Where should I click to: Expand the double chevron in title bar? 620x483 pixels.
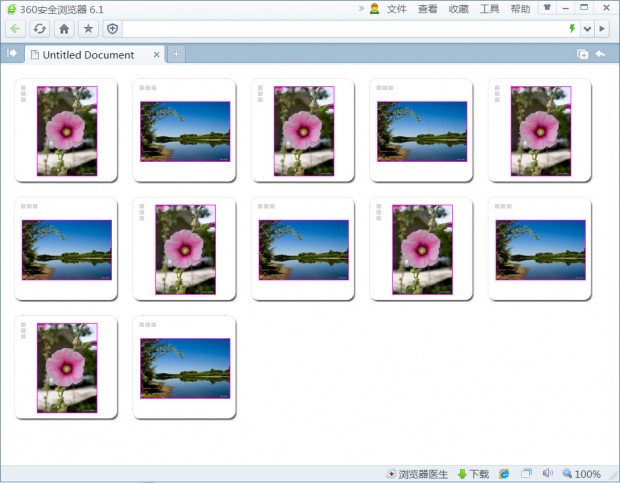click(x=361, y=8)
